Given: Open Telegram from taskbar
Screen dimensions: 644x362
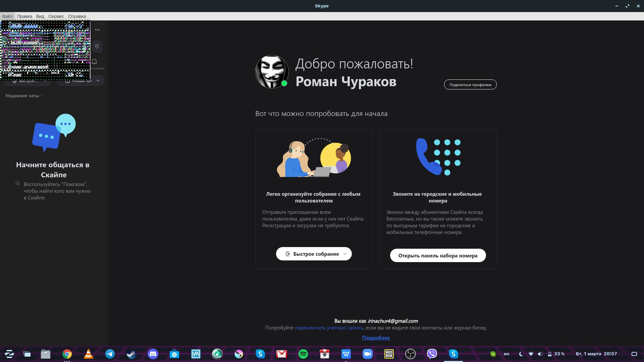Looking at the screenshot, I should pyautogui.click(x=110, y=354).
